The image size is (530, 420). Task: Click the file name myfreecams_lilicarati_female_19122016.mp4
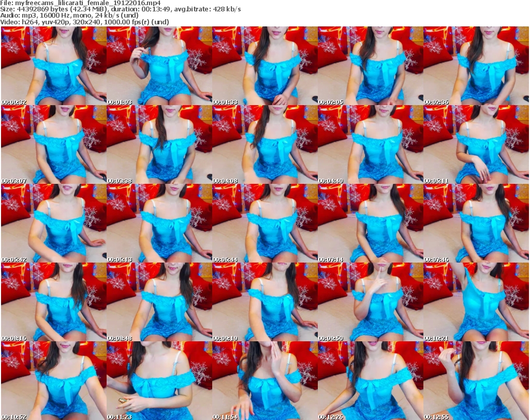click(88, 3)
